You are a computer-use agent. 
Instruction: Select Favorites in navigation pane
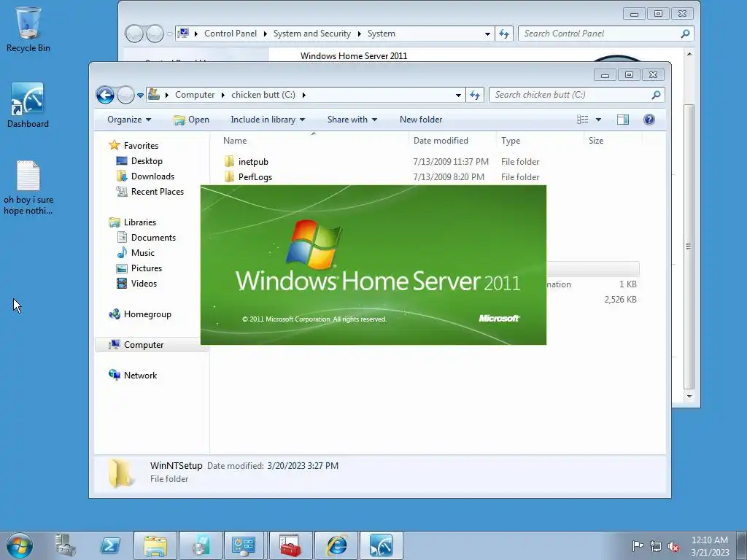(x=141, y=146)
